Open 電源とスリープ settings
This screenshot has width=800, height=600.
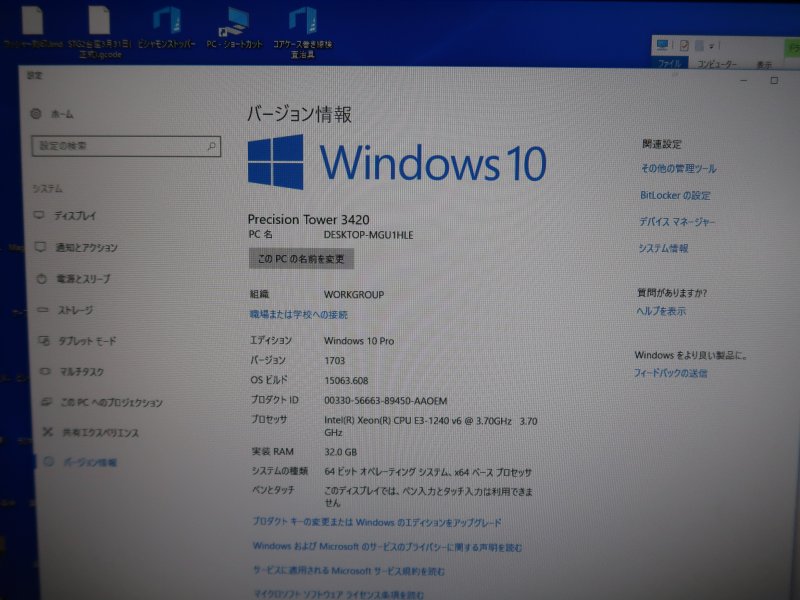[x=73, y=279]
